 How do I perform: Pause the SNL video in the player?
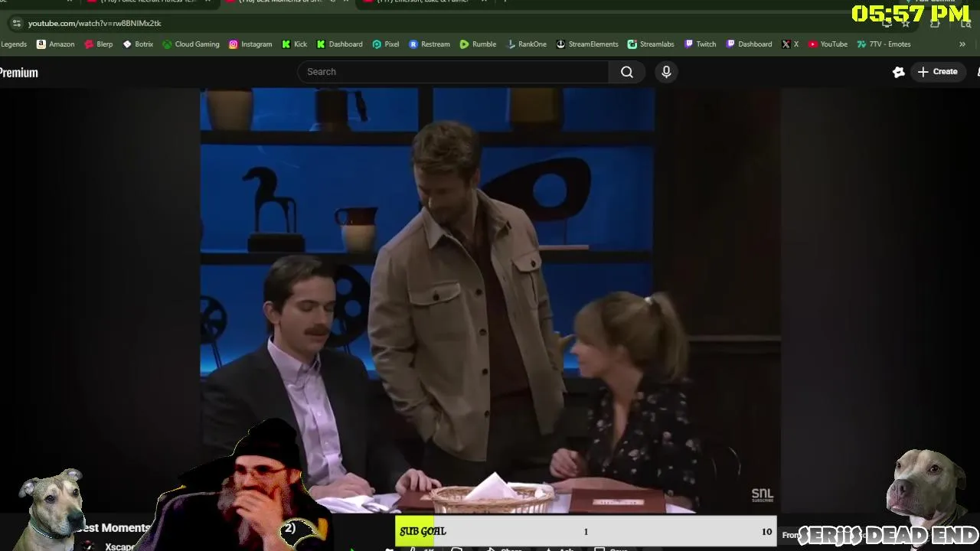pyautogui.click(x=490, y=298)
